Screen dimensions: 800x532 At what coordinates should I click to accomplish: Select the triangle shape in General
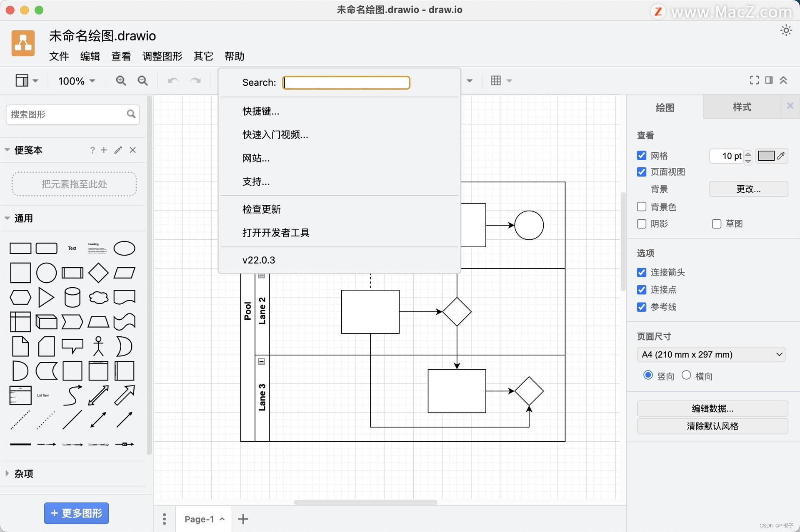coord(46,297)
